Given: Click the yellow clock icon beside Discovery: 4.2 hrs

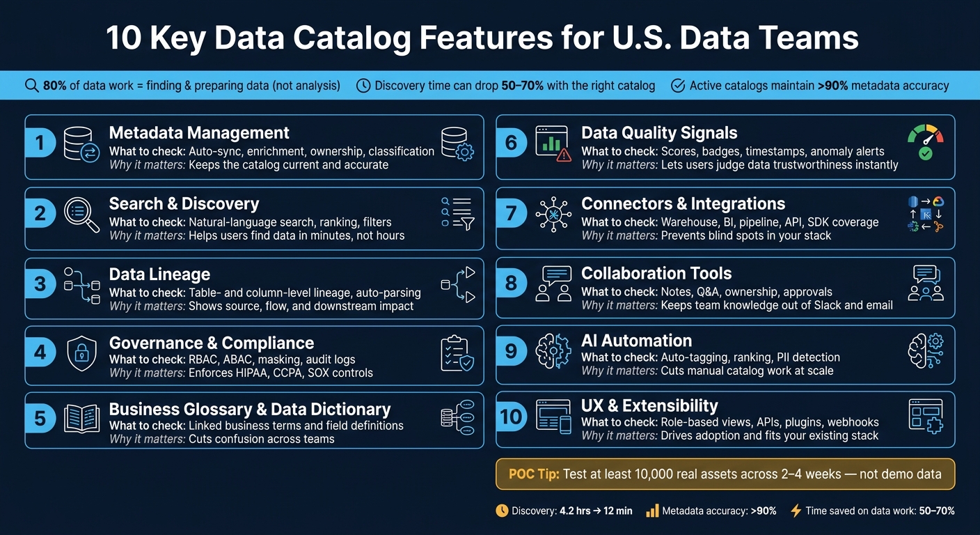Looking at the screenshot, I should click(x=502, y=511).
